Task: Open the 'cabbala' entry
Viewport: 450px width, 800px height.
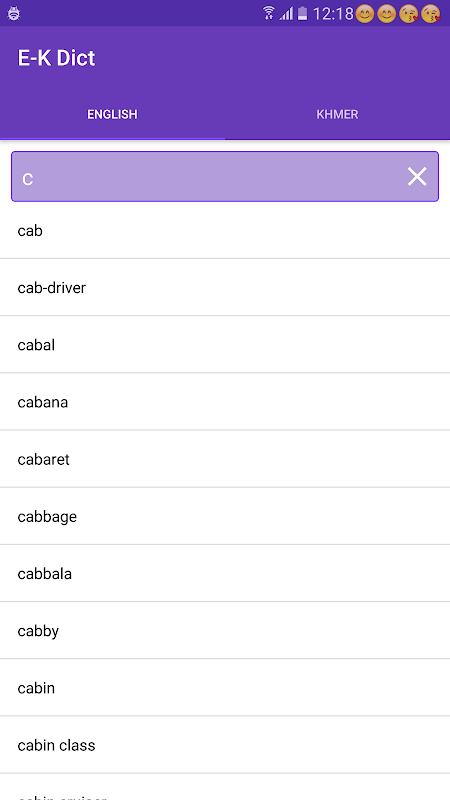Action: tap(225, 573)
